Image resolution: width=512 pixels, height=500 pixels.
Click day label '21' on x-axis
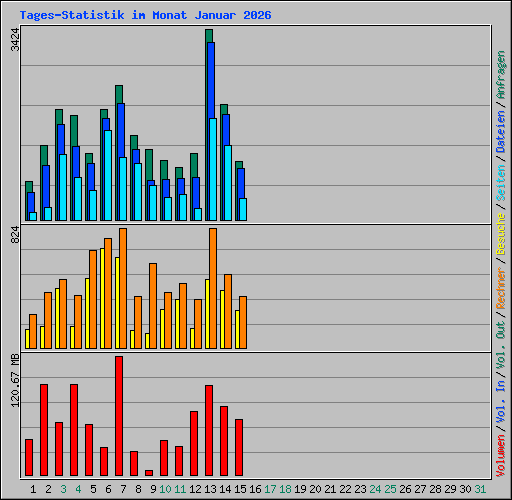tap(330, 489)
